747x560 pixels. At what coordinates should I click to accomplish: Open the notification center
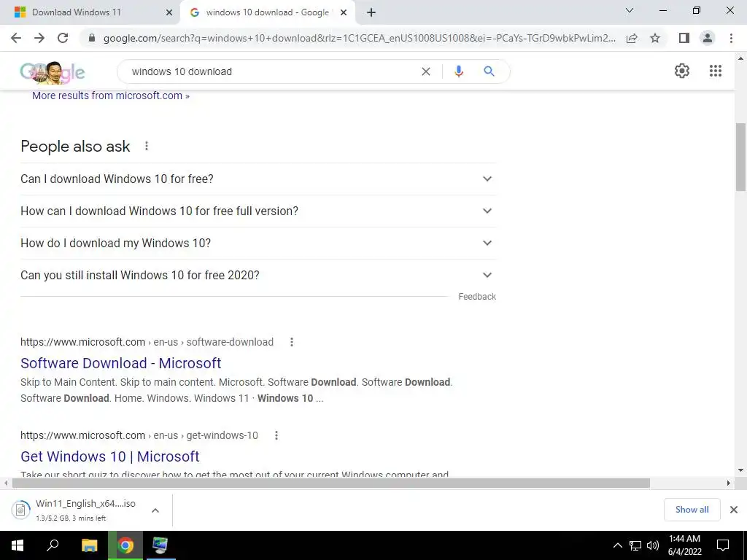coord(723,545)
